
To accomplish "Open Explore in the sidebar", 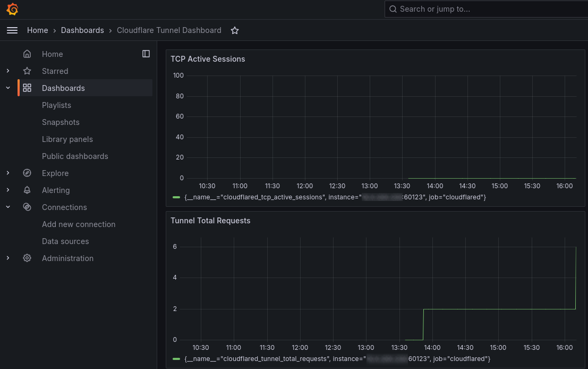I will tap(55, 173).
